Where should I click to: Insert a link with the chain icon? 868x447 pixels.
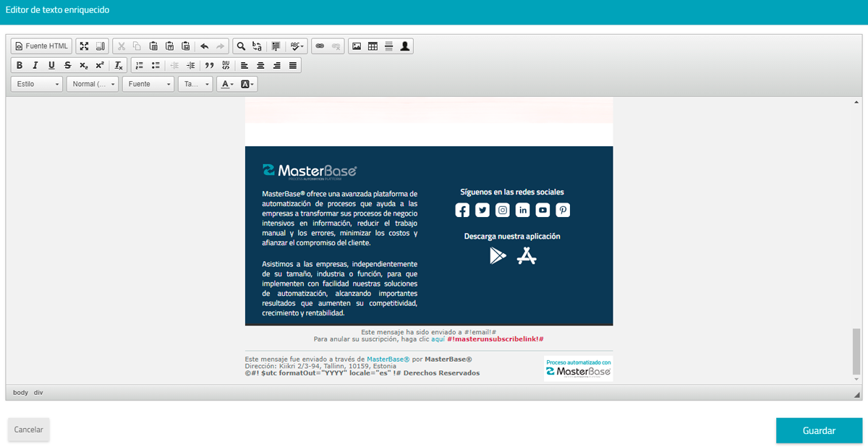[320, 46]
